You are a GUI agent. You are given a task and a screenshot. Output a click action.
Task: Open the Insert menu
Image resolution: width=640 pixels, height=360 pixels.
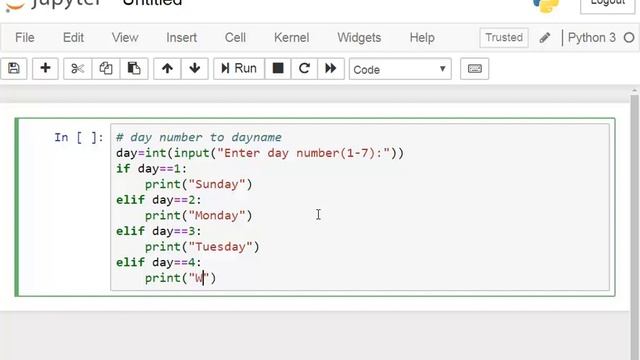(x=181, y=38)
